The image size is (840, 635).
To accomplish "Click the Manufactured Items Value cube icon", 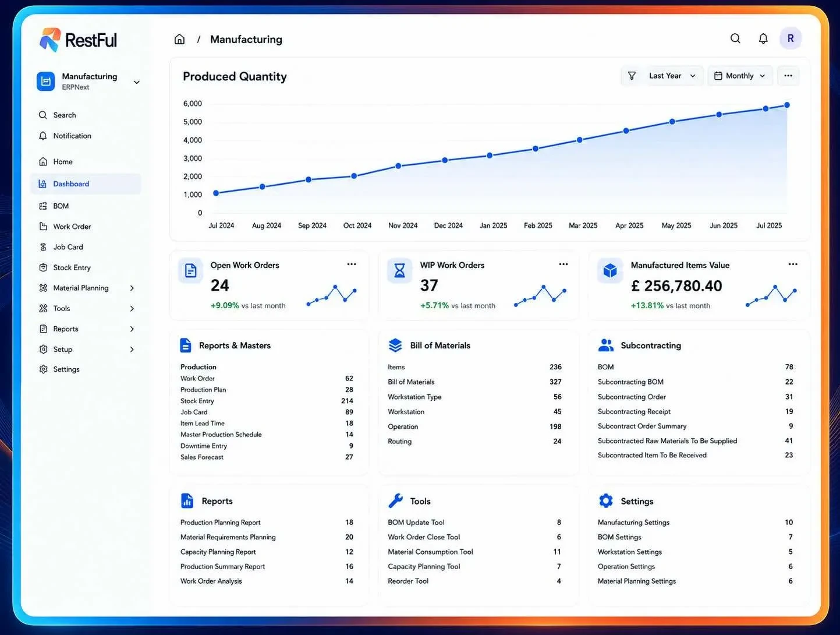I will pos(610,271).
